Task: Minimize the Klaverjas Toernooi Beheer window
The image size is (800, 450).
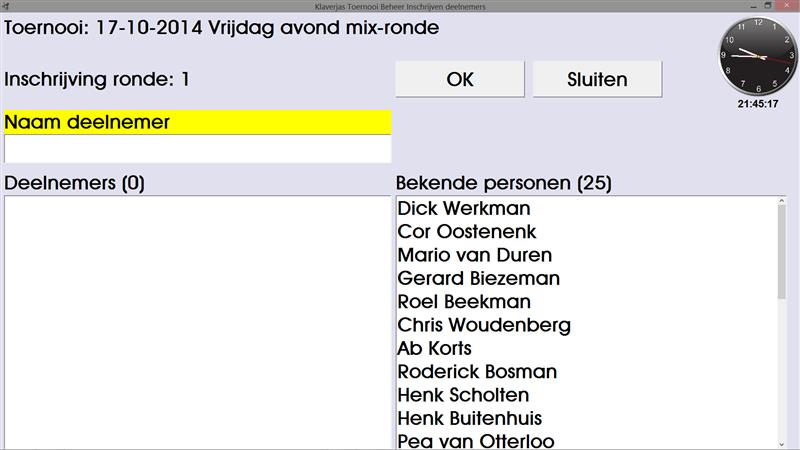Action: (752, 6)
